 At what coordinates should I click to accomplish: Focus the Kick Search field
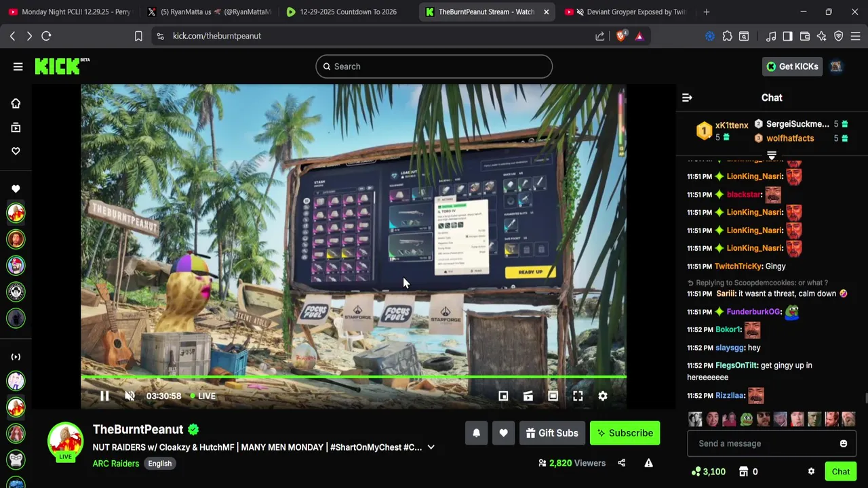click(434, 66)
